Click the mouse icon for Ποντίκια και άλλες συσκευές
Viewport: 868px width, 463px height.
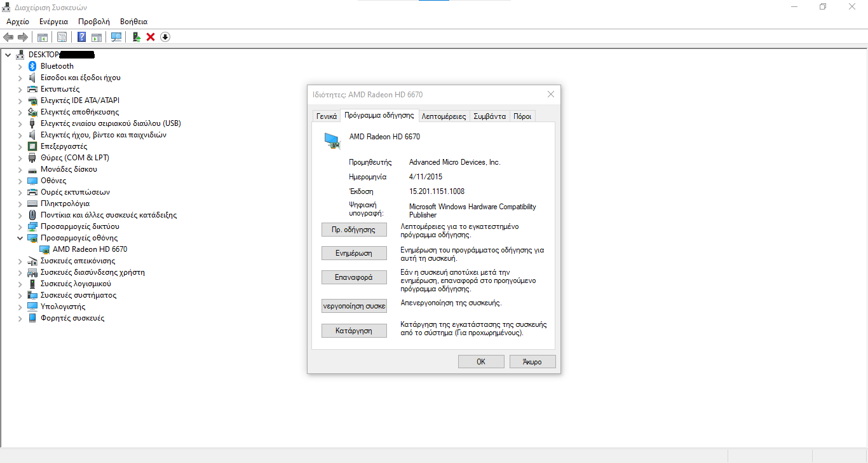coord(32,215)
